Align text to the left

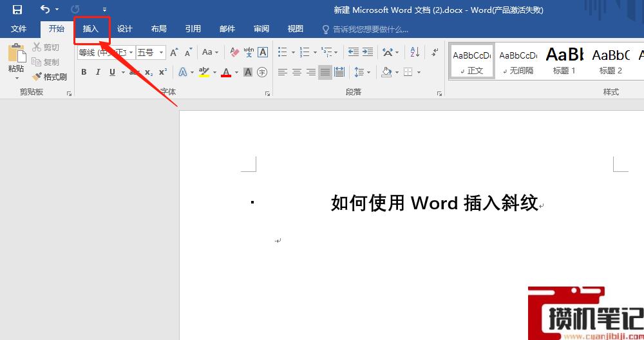coord(283,72)
